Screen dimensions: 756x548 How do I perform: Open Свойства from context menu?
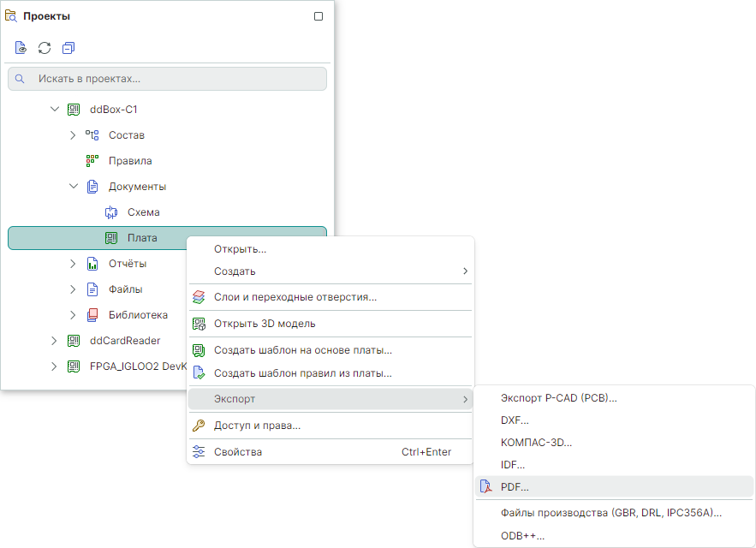(238, 452)
